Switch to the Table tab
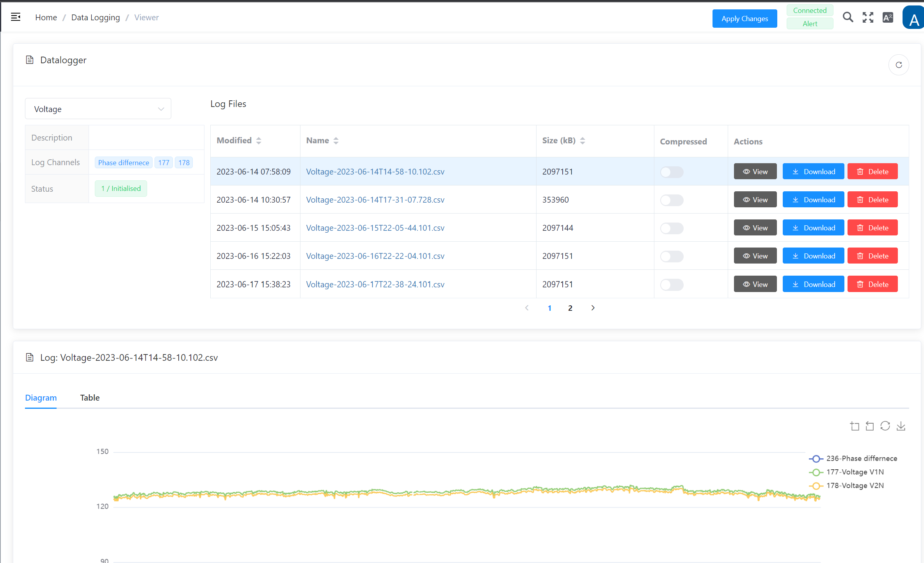Viewport: 924px width, 563px height. 90,397
